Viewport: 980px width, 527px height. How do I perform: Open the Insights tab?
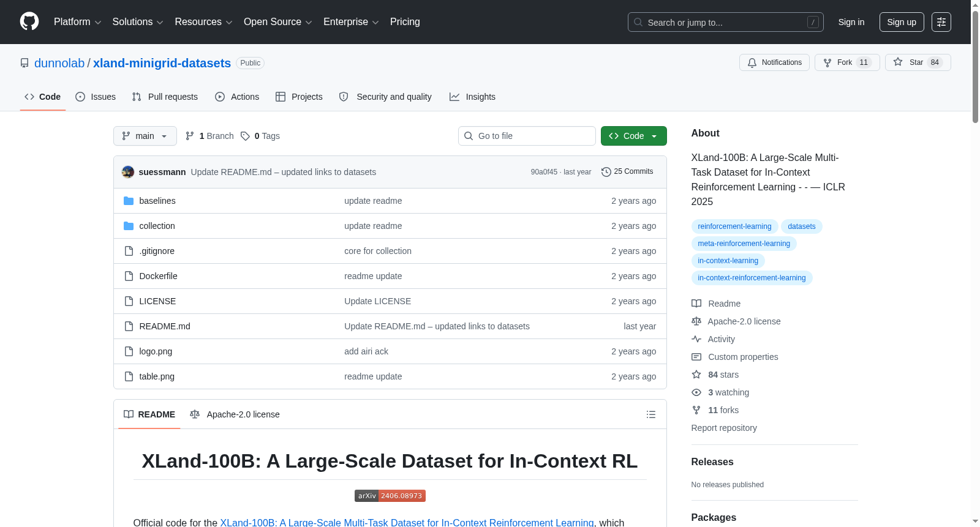click(472, 97)
